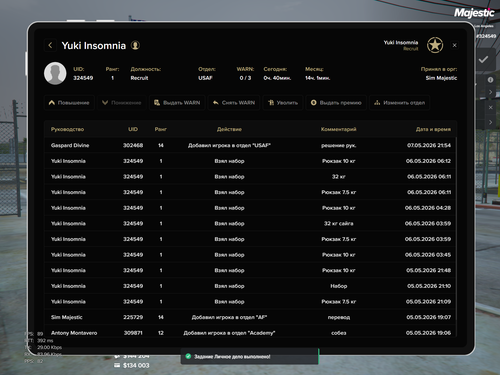Click the info icon on the right side panel
Viewport: 500px width, 375px height.
(x=490, y=80)
